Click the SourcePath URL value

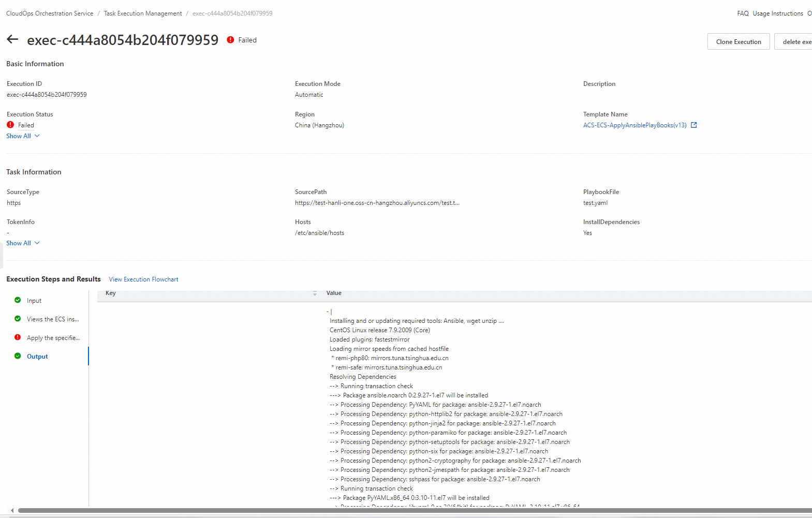[x=377, y=203]
